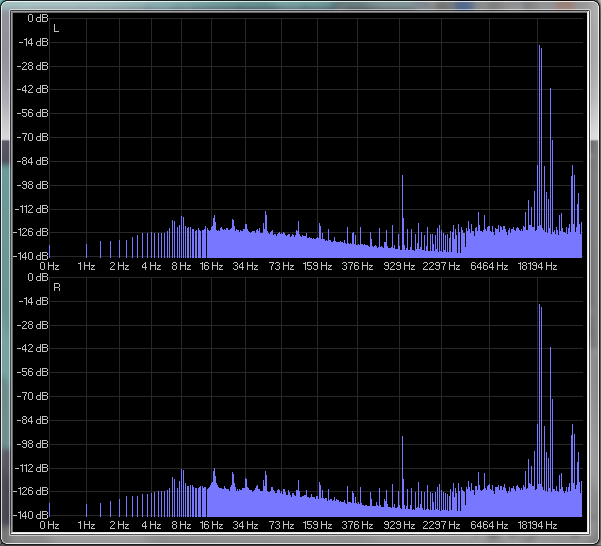
Task: Click 34 Hz on the L channel axis
Action: pyautogui.click(x=245, y=266)
